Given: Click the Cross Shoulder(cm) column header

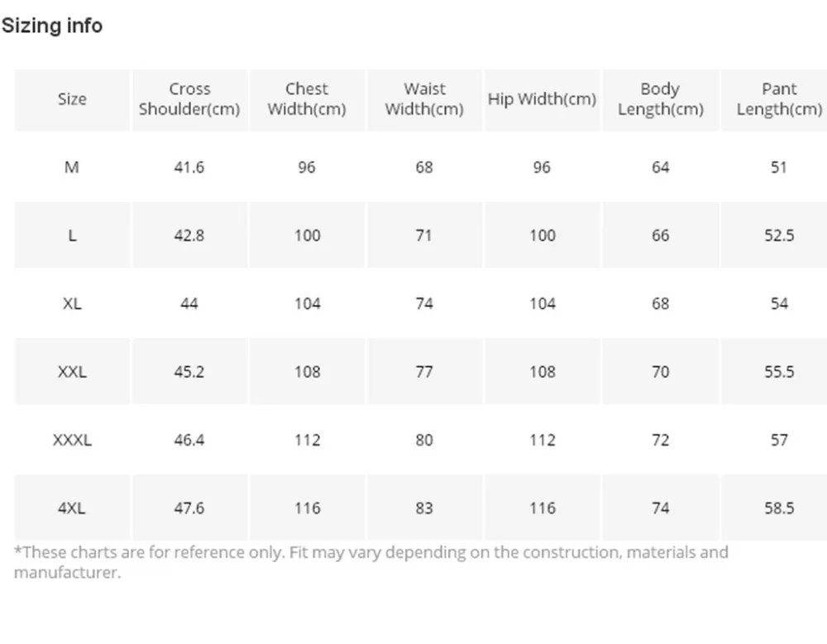Looking at the screenshot, I should point(189,99).
